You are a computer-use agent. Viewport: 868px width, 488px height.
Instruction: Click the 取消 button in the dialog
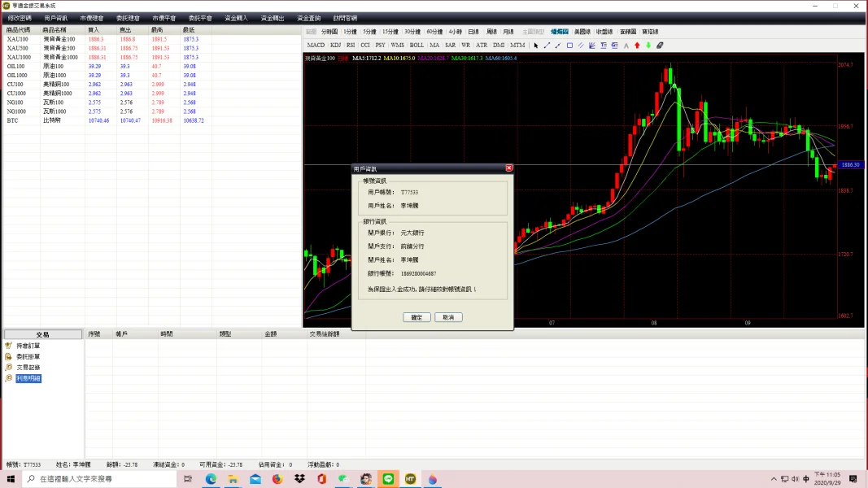pyautogui.click(x=448, y=317)
